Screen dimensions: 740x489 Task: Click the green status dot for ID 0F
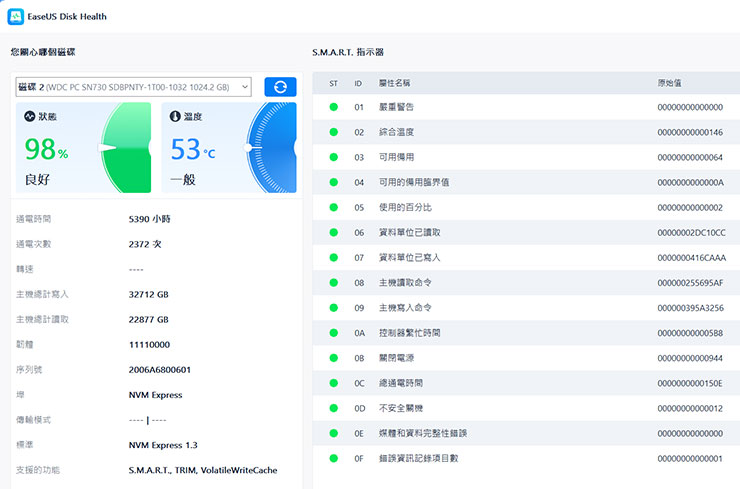click(x=334, y=458)
